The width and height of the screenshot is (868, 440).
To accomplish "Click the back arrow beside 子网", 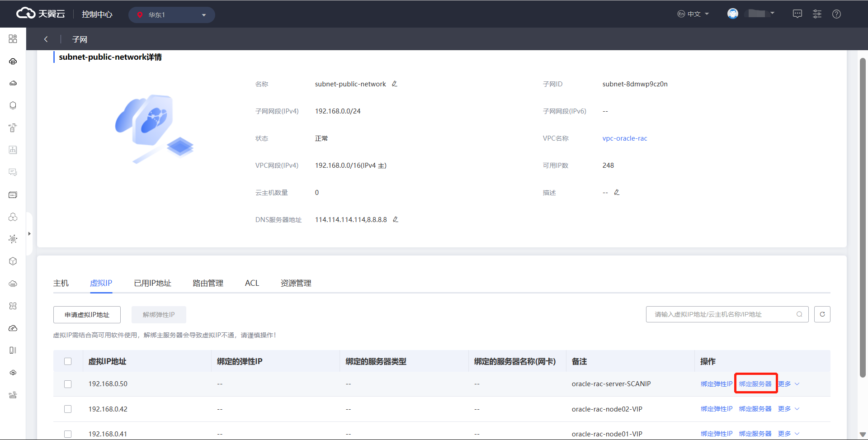I will pyautogui.click(x=46, y=39).
